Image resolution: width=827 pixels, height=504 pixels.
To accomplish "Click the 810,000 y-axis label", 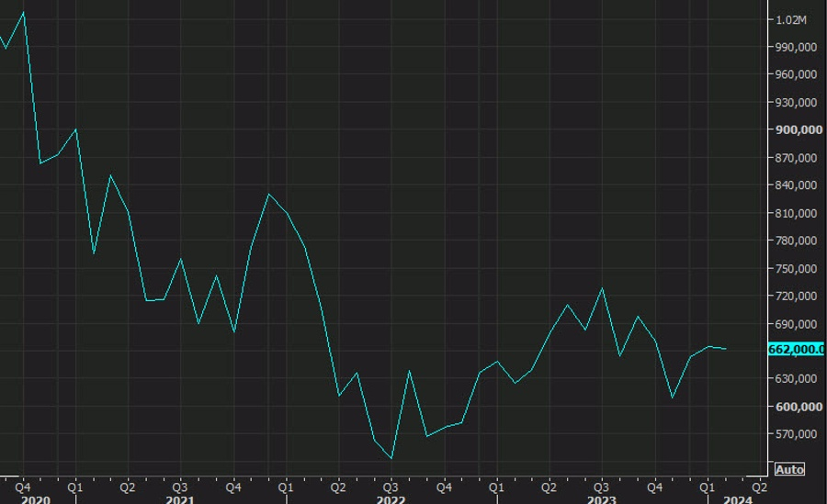I will click(x=796, y=213).
